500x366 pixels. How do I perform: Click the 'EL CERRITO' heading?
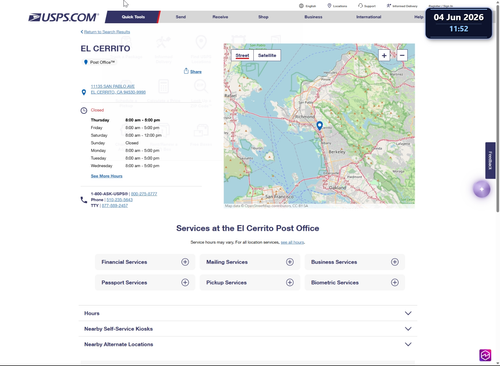(105, 49)
